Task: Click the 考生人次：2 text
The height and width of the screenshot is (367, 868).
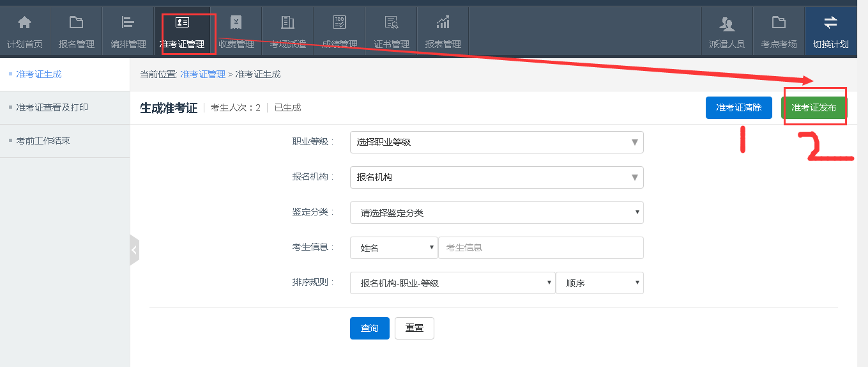Action: pyautogui.click(x=236, y=107)
